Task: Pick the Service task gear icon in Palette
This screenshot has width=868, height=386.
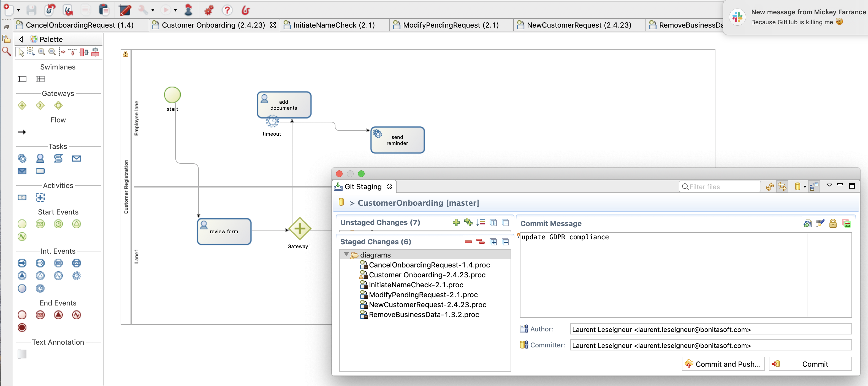Action: [22, 158]
